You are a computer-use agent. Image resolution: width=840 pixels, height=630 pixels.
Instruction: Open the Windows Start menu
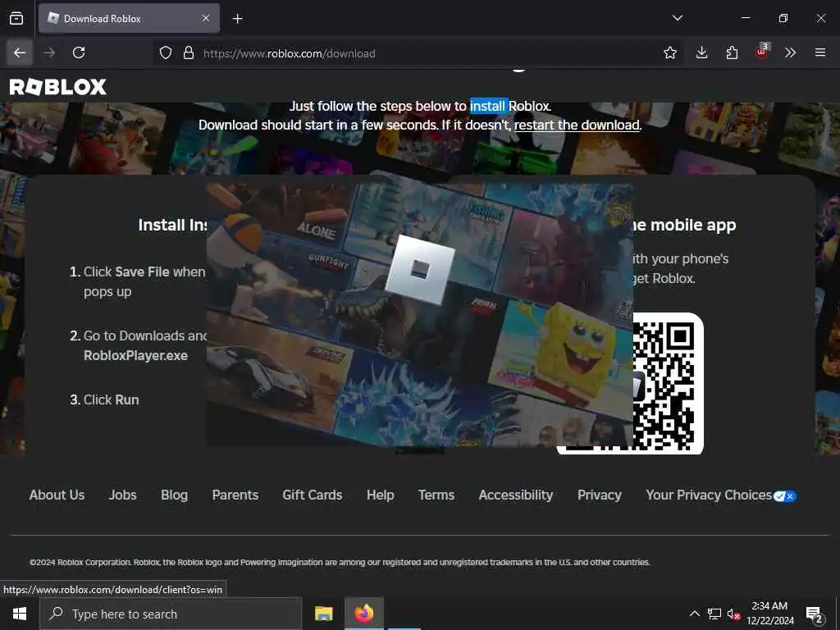20,614
